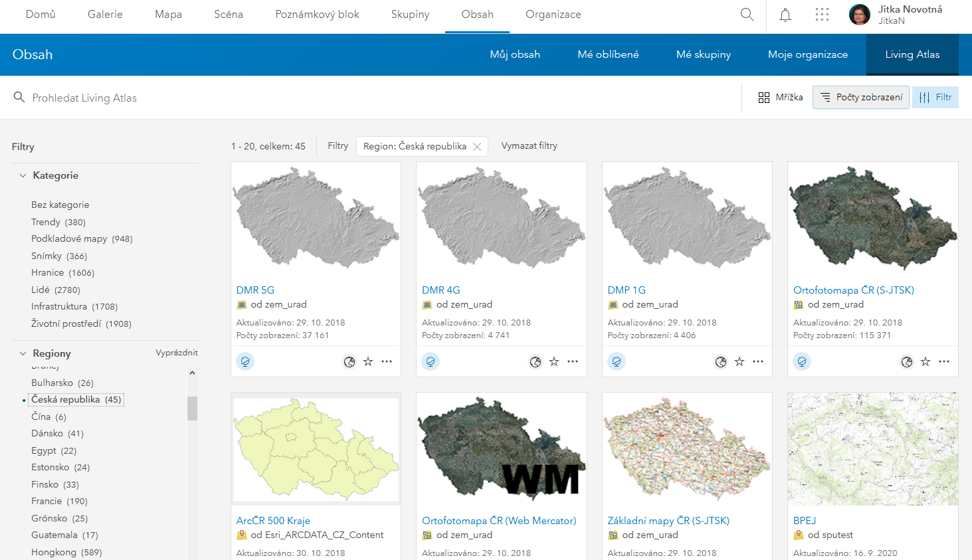Click the item type icon next to DMR 5G owner
This screenshot has width=972, height=560.
pyautogui.click(x=242, y=305)
